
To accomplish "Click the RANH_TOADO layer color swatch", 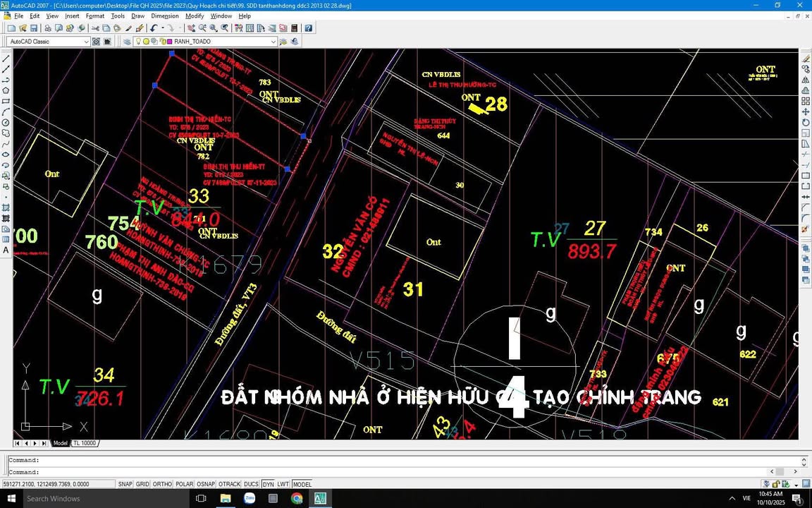I will pyautogui.click(x=168, y=41).
